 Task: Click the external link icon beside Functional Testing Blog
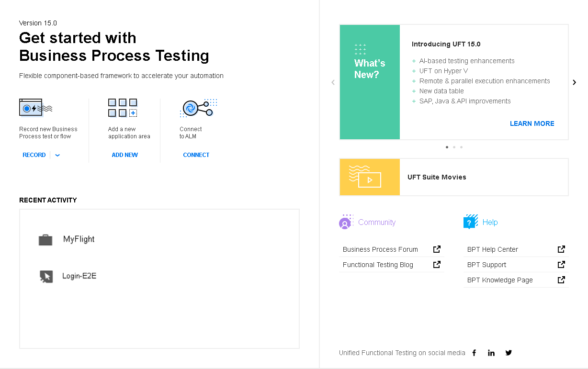437,265
